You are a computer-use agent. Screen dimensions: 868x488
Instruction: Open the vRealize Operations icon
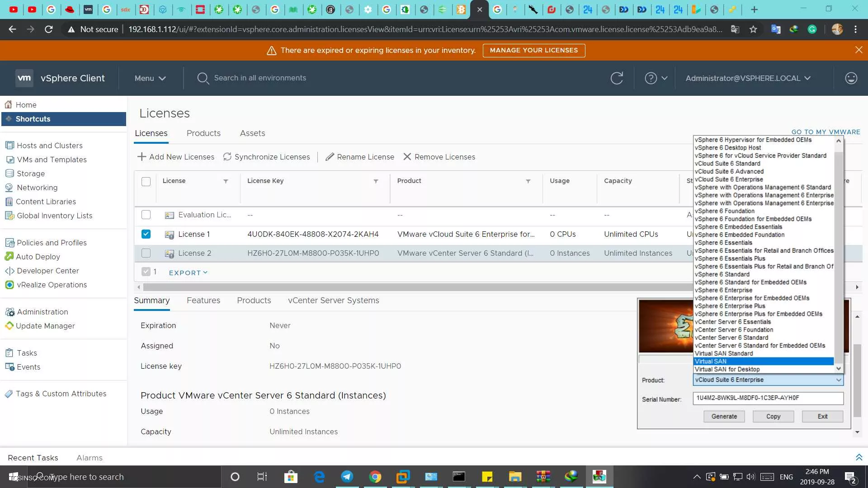9,285
